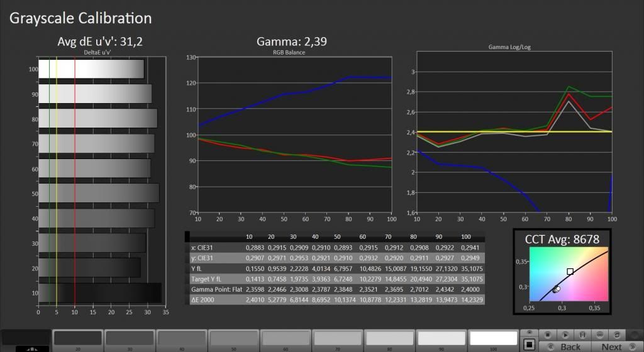Click the x CIE31 value 0,2941
The width and height of the screenshot is (644, 352).
[470, 248]
